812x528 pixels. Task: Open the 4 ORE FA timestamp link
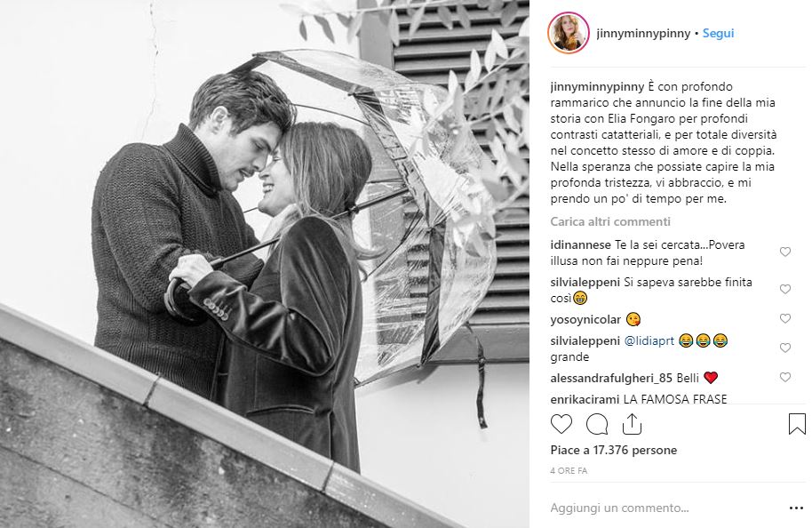[x=569, y=471]
